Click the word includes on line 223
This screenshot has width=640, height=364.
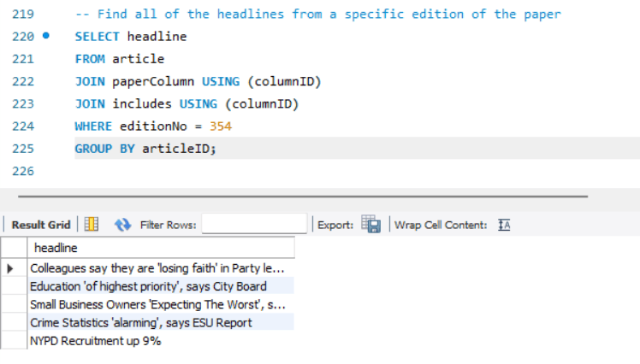142,104
